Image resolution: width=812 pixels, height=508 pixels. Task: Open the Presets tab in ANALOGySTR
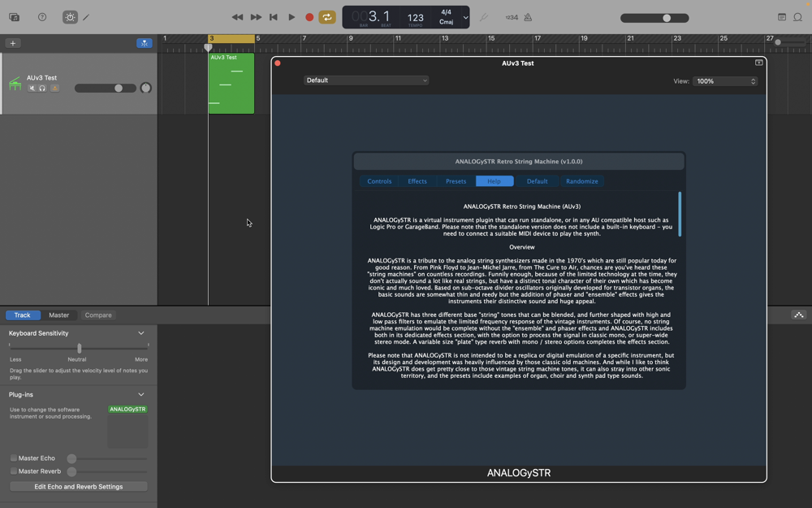[x=456, y=181]
